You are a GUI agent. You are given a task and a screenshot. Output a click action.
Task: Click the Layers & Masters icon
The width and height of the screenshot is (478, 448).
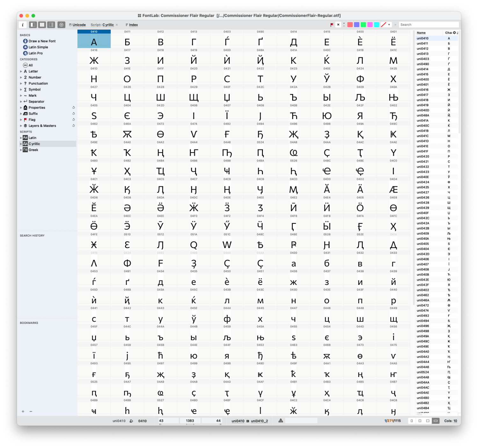coord(25,126)
